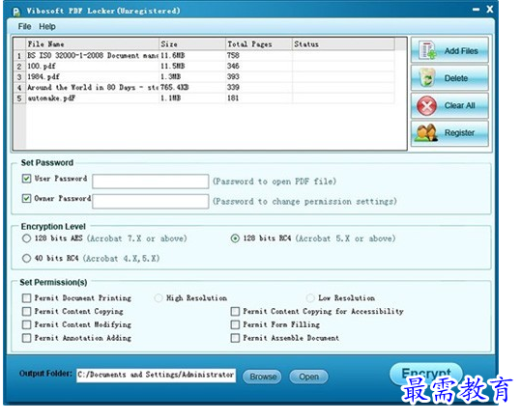Focus the Owner Password input field
521x420 pixels.
(x=151, y=201)
